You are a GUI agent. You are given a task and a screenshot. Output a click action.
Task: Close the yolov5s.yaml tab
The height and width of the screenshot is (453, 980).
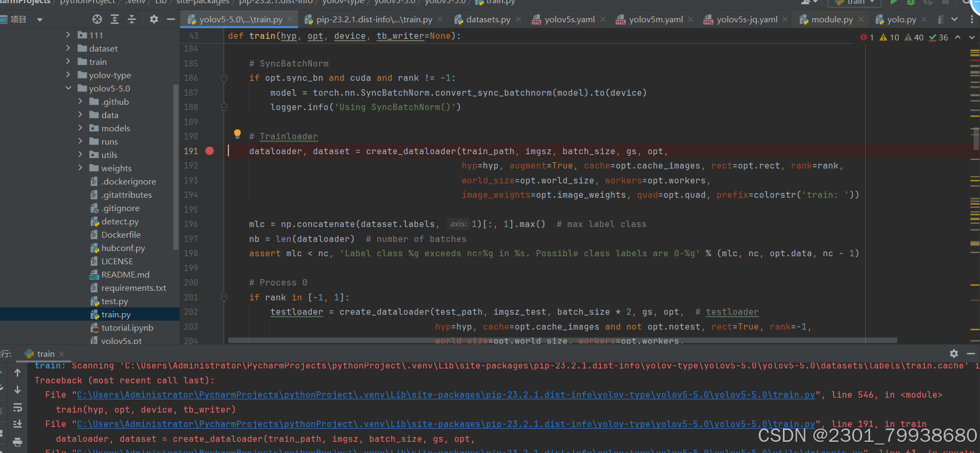click(603, 20)
